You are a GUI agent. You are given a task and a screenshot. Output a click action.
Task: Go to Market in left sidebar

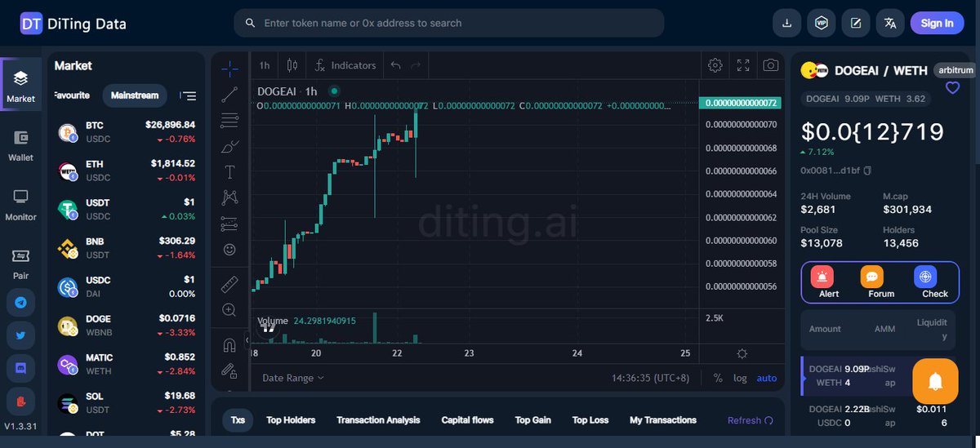pos(21,86)
